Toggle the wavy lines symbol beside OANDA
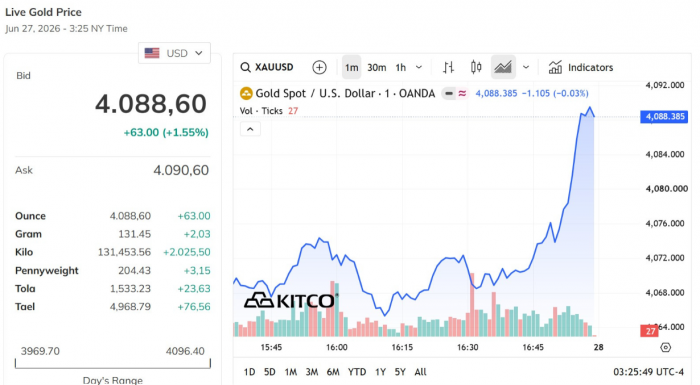Screen dimensions: 700x385 click(462, 93)
